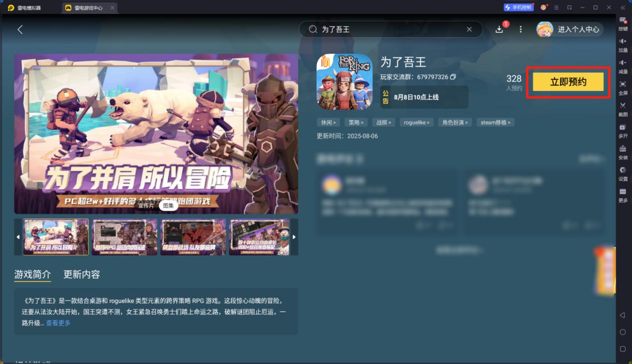The image size is (632, 364).
Task: Open the downloads manager icon
Action: point(499,29)
